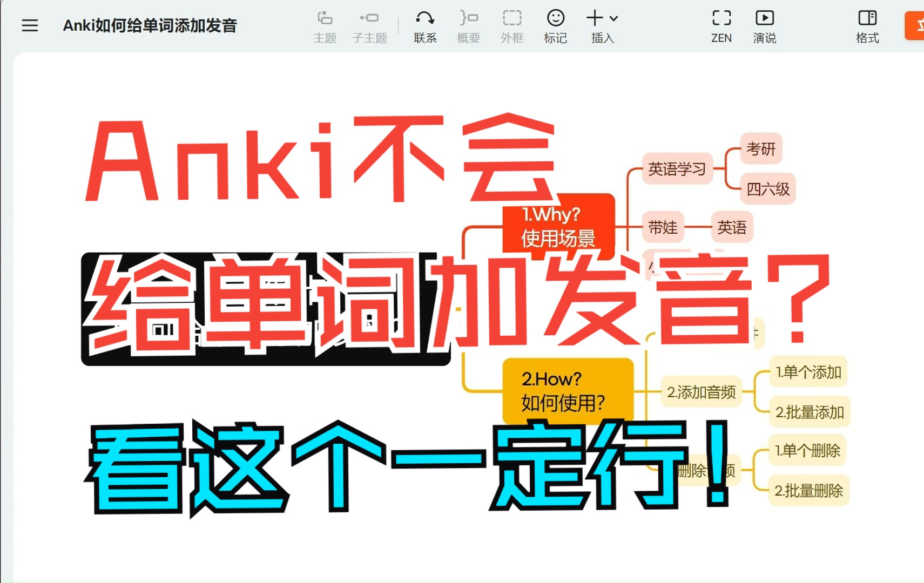Start 演说 pitch mode

[764, 26]
